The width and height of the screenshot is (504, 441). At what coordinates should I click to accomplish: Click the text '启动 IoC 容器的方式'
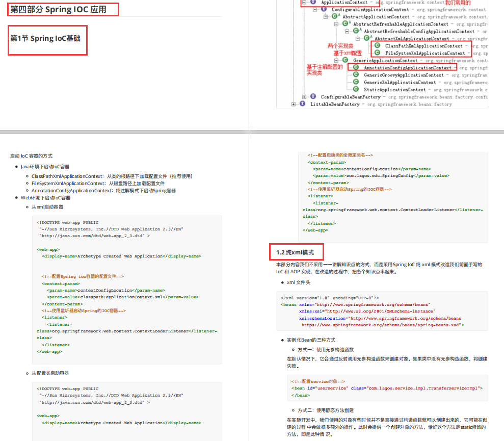pos(31,156)
